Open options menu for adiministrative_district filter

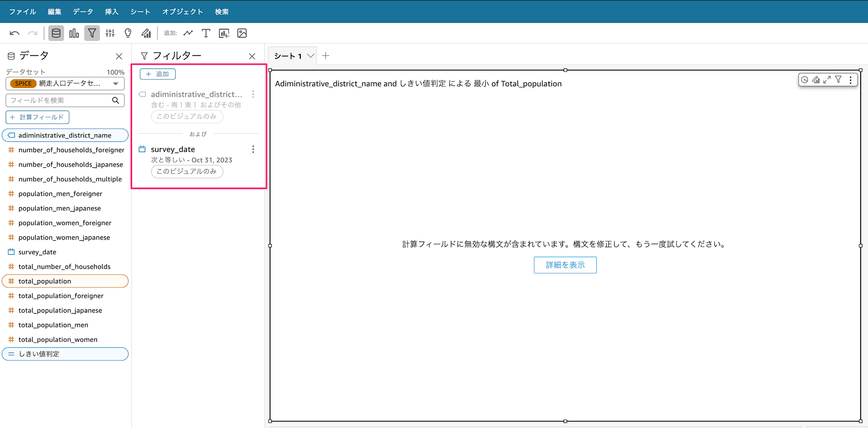(x=253, y=94)
